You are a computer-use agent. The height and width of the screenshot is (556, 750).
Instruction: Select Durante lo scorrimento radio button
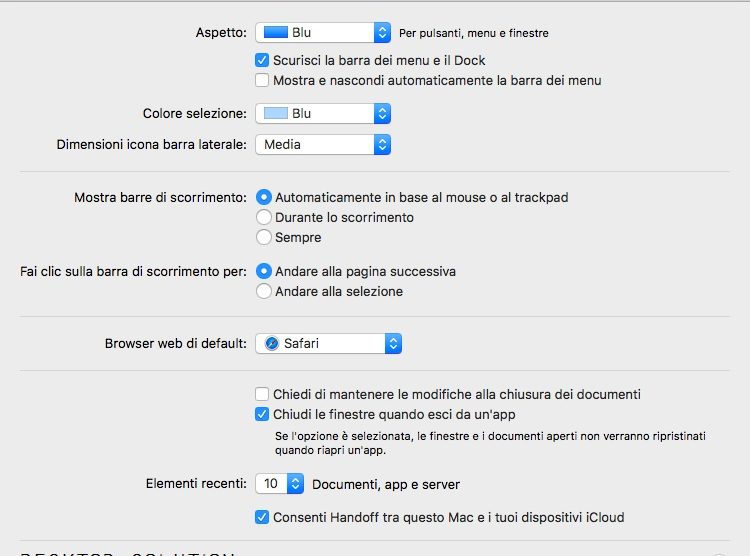coord(264,217)
